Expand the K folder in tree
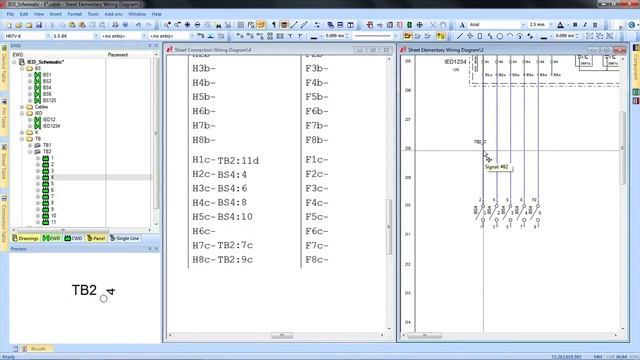 22,133
